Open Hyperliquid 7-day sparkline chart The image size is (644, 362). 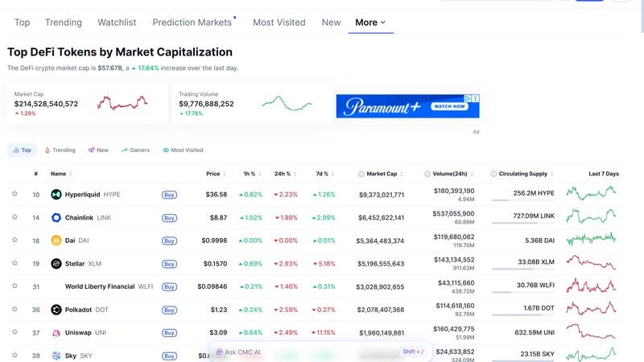(591, 192)
